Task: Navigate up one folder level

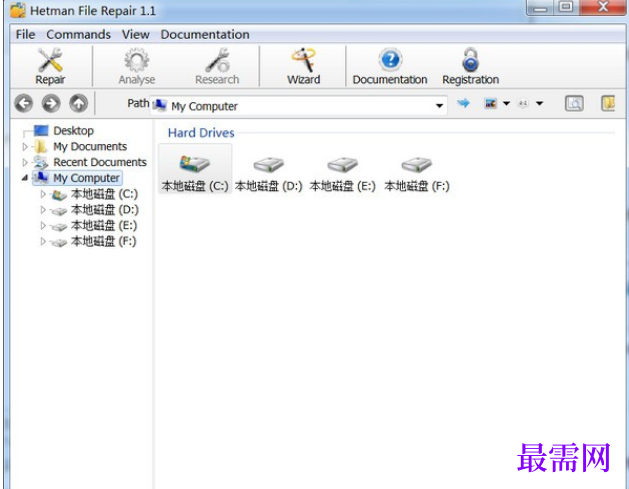Action: tap(79, 103)
